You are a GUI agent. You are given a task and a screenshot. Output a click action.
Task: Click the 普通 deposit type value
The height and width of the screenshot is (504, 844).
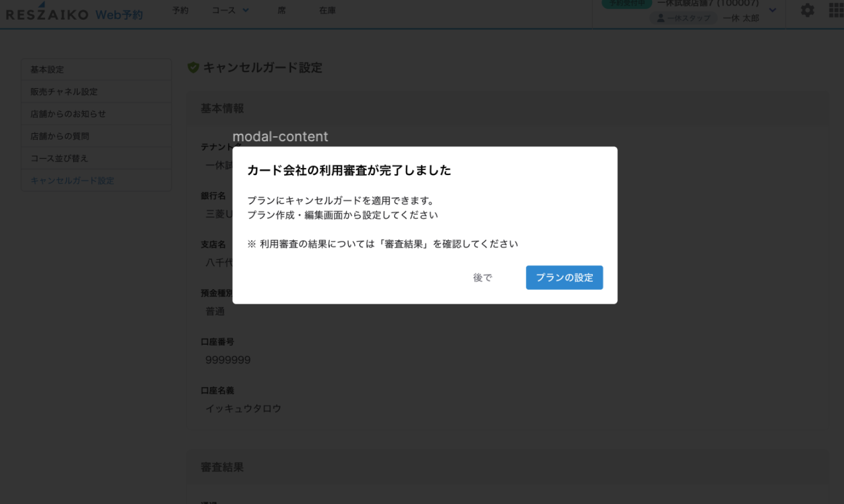tap(215, 311)
